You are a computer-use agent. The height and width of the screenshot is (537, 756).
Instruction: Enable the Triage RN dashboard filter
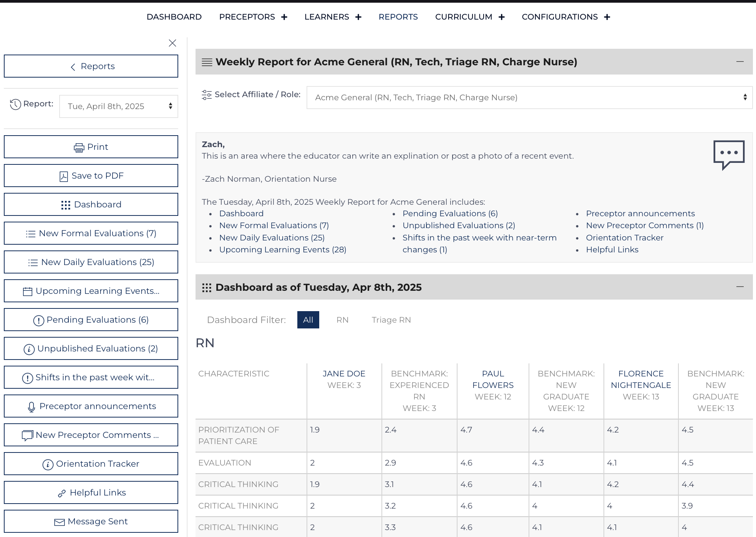pyautogui.click(x=391, y=320)
